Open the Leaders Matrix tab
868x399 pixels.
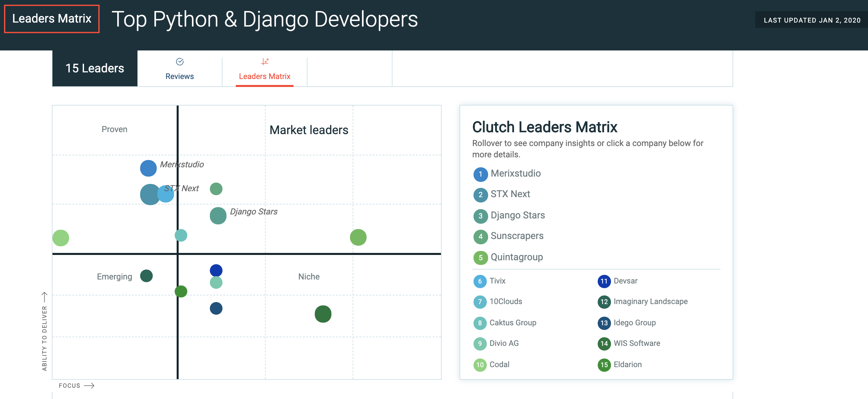265,69
